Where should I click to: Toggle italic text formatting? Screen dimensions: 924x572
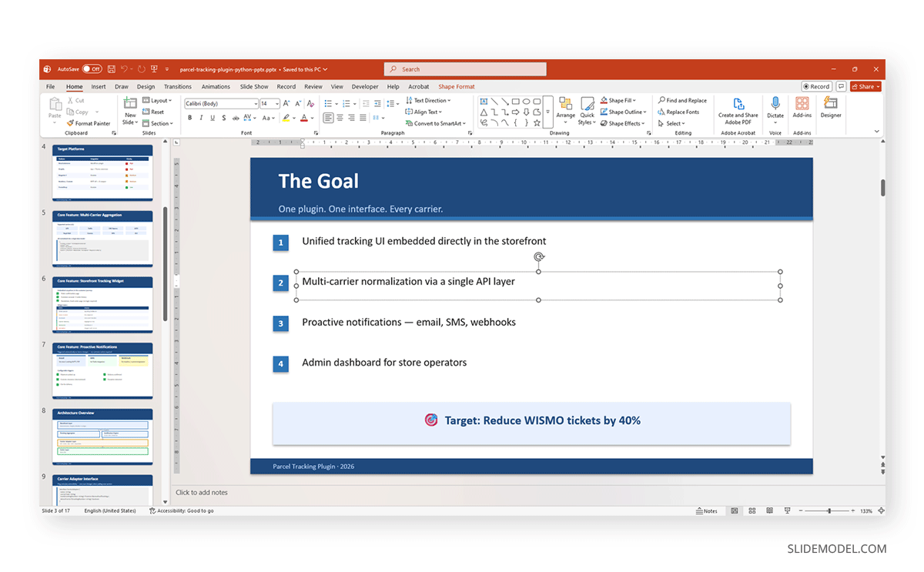201,118
